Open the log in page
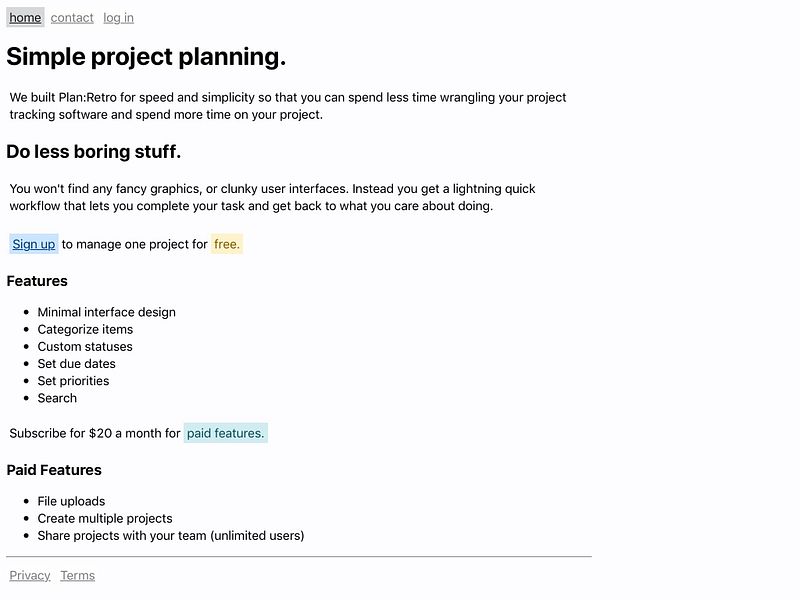Image resolution: width=800 pixels, height=600 pixels. pyautogui.click(x=118, y=17)
